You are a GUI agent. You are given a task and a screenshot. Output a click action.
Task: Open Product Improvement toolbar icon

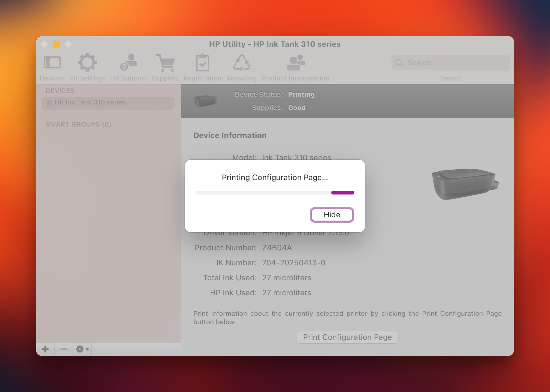coord(296,62)
